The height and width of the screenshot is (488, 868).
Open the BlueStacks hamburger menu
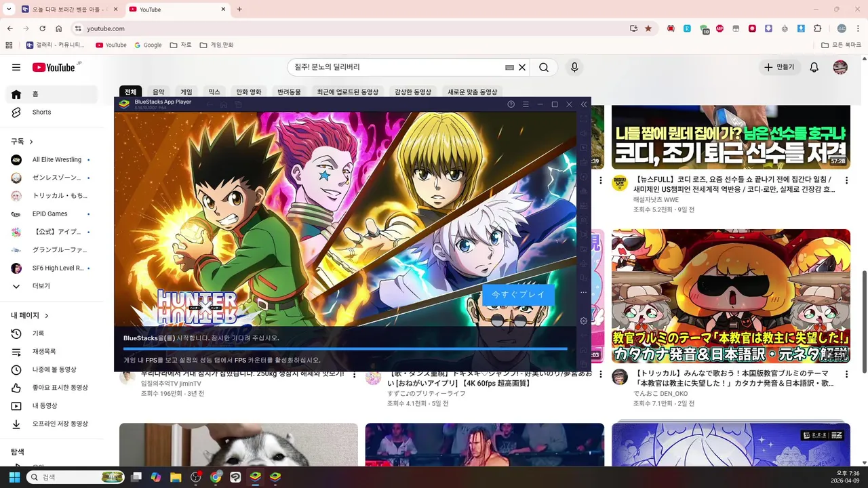[x=526, y=104]
